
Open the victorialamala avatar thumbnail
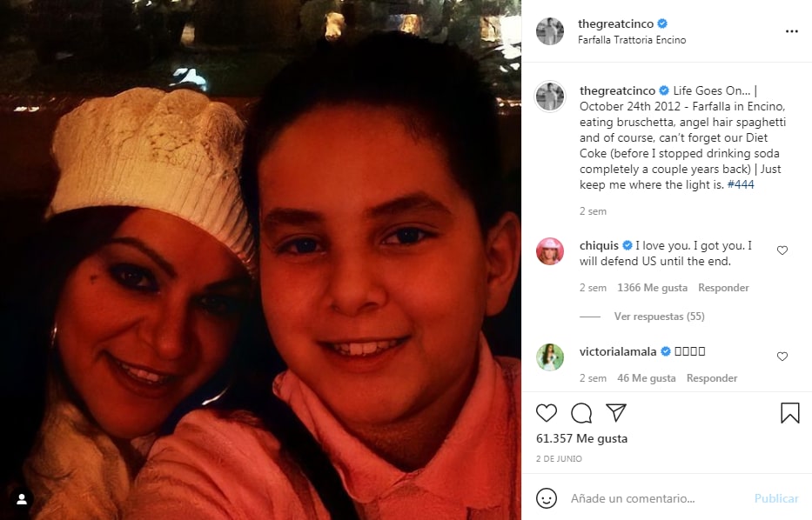[x=550, y=357]
